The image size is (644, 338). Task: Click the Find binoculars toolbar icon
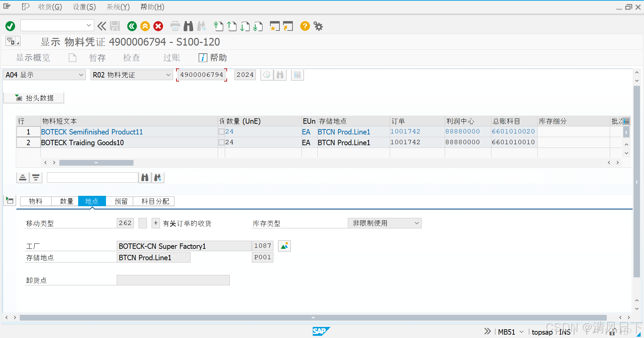coord(189,26)
